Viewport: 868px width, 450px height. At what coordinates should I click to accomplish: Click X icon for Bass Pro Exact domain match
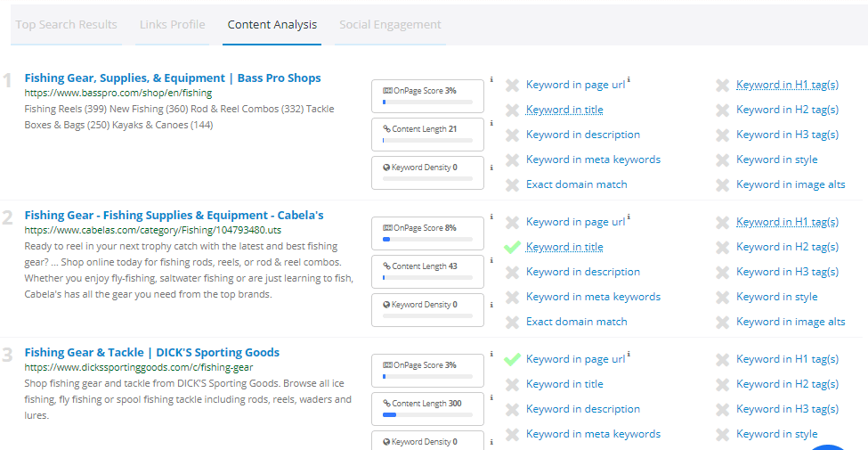click(x=512, y=185)
